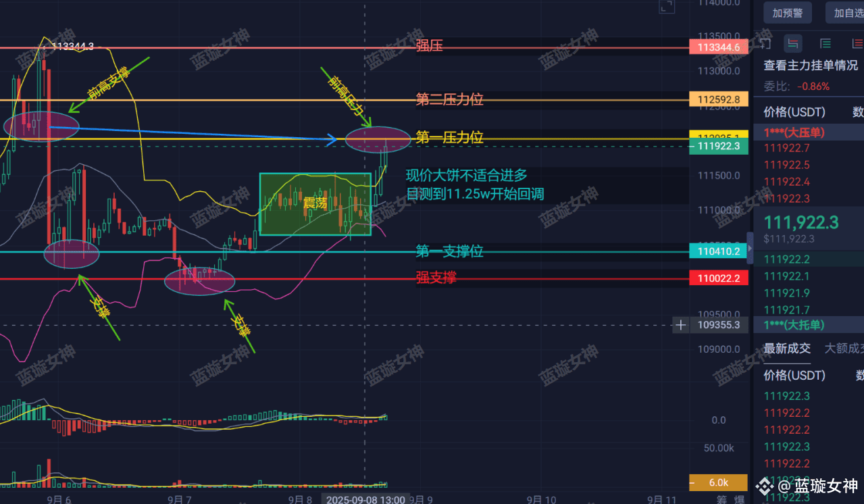
Task: Click the 1***(大托单) big buy order row
Action: coord(810,325)
